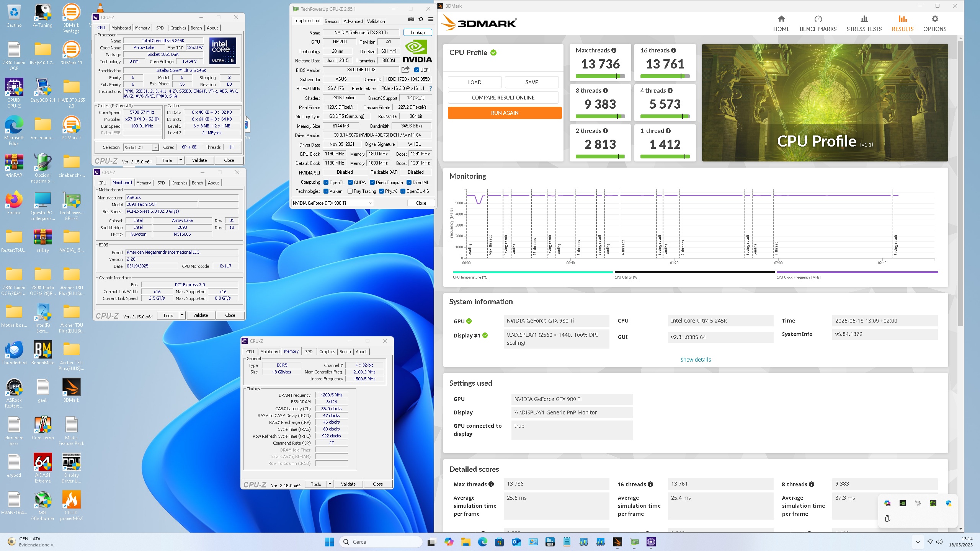Open the Socket #1 selection dropdown in CPU-Z
980x551 pixels.
click(141, 148)
